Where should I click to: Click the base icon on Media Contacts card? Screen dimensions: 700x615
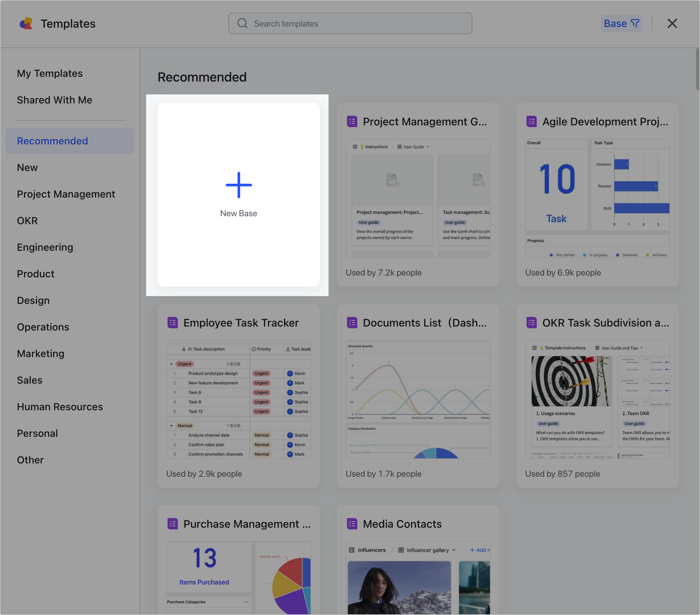click(x=352, y=524)
